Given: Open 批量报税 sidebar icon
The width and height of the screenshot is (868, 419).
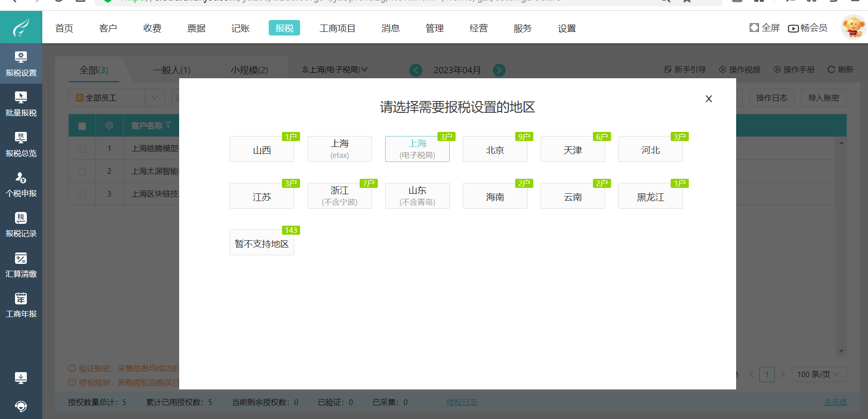Looking at the screenshot, I should point(21,104).
